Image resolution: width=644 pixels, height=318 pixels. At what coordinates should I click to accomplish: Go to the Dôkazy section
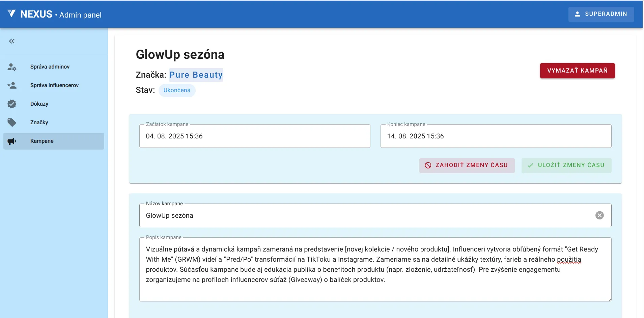(39, 104)
